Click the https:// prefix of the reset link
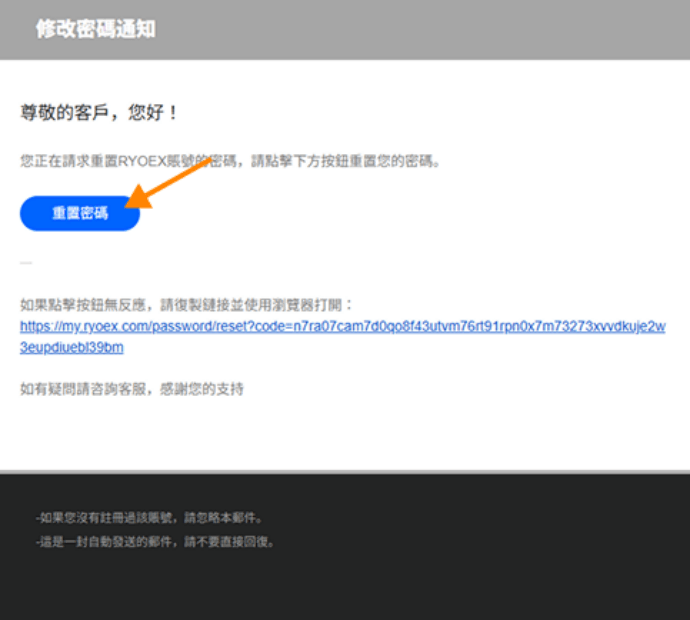Viewport: 690px width, 620px height. (x=40, y=327)
